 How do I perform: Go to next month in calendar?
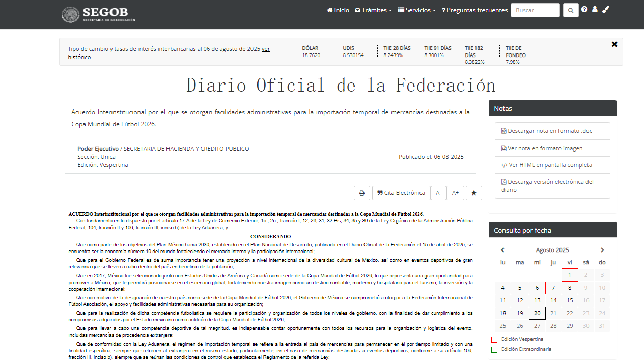pos(602,250)
